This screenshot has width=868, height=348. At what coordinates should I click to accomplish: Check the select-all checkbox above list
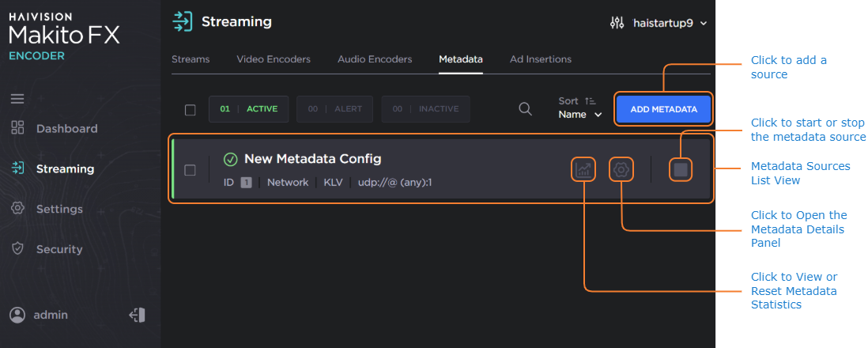190,110
